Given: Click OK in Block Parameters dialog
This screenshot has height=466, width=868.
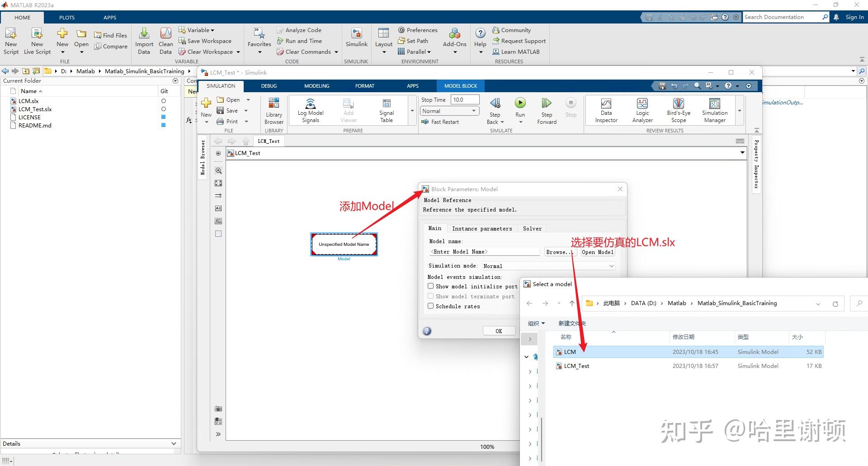Looking at the screenshot, I should click(499, 330).
